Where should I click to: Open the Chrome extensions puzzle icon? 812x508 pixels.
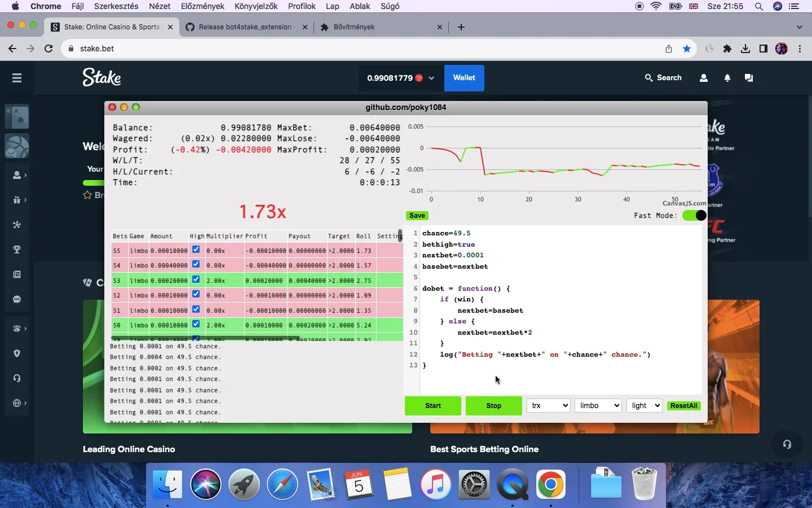click(727, 49)
